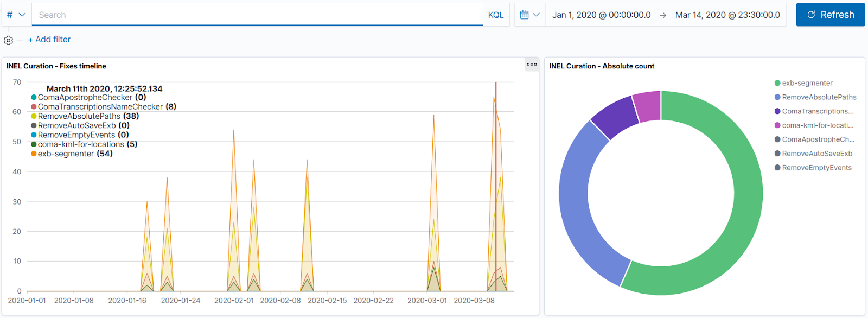Toggle RemoveAbsolutePaths legend entry
Image resolution: width=868 pixels, height=318 pixels.
[815, 97]
